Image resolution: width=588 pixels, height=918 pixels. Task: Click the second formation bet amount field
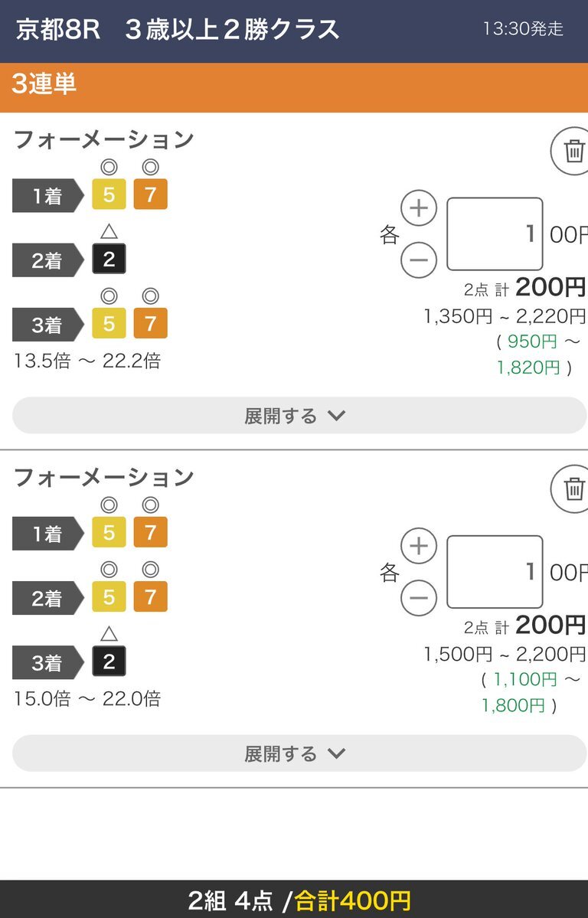pyautogui.click(x=495, y=572)
